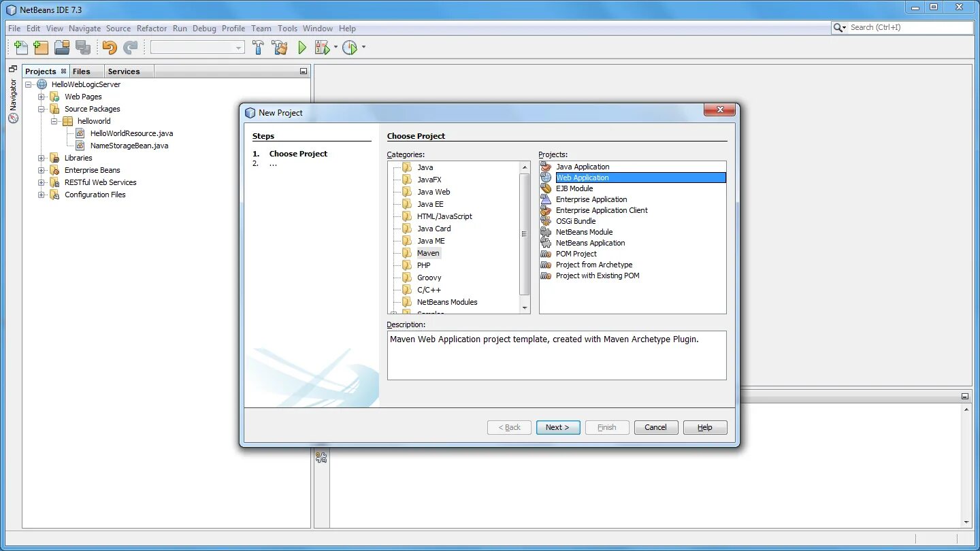
Task: Click the Cancel button
Action: tap(656, 427)
